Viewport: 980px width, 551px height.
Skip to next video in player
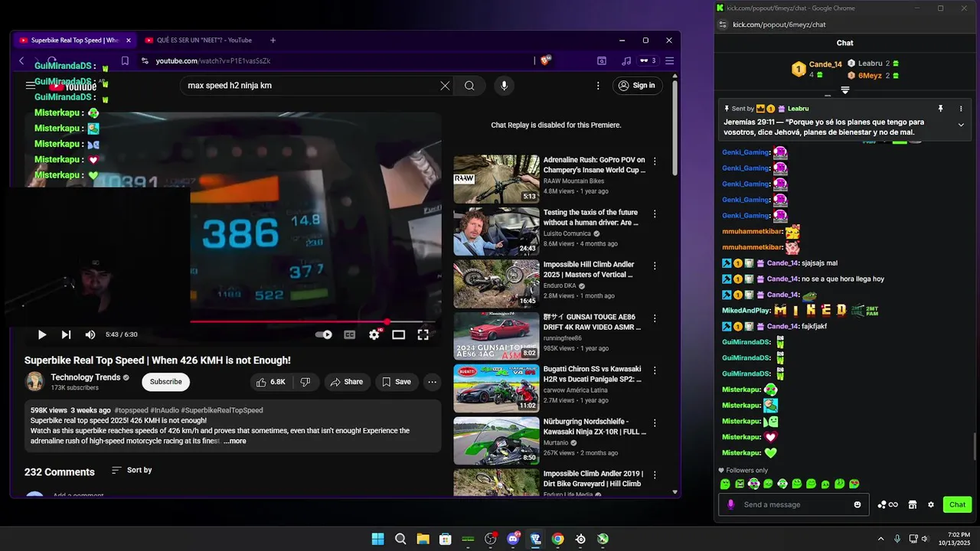click(x=67, y=334)
